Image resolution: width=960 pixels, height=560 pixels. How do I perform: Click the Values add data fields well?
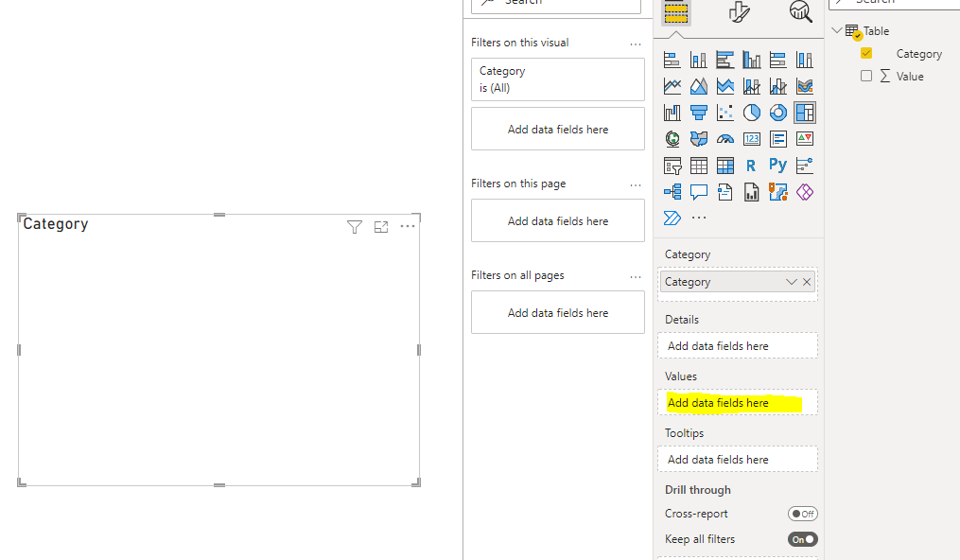(737, 403)
